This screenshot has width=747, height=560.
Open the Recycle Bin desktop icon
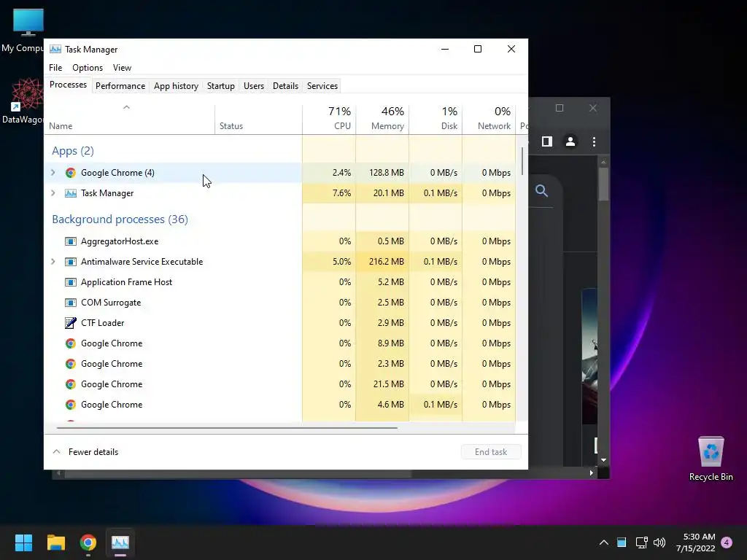pyautogui.click(x=711, y=459)
